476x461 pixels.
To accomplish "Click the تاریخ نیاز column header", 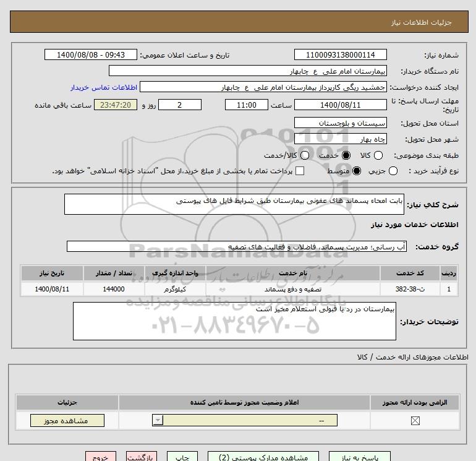I will [x=52, y=273].
